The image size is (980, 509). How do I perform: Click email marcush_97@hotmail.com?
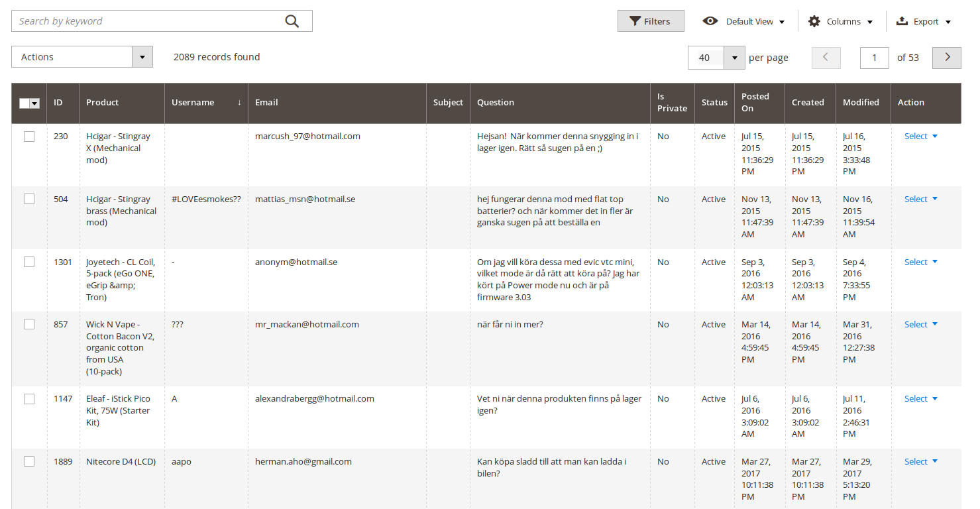[x=307, y=136]
